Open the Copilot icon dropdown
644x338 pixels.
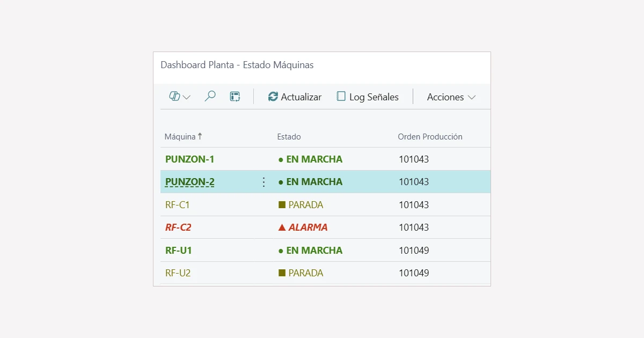click(x=180, y=97)
